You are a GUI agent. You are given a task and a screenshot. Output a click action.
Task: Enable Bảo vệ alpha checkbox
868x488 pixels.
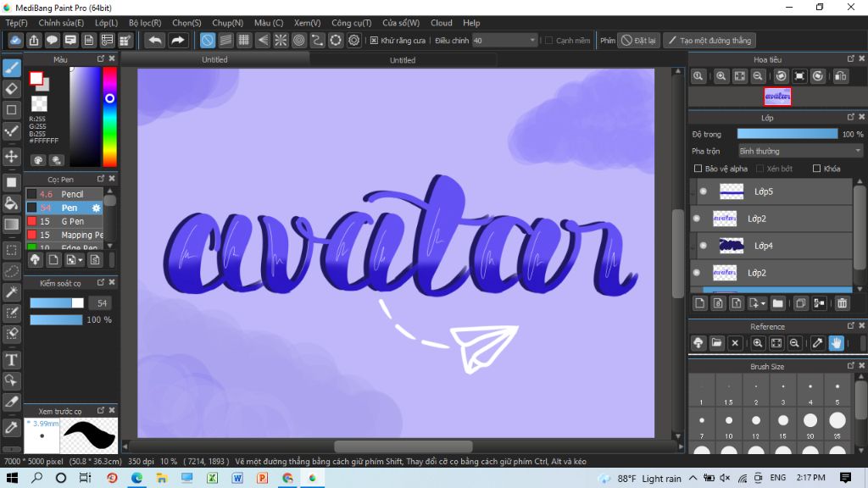tap(698, 169)
